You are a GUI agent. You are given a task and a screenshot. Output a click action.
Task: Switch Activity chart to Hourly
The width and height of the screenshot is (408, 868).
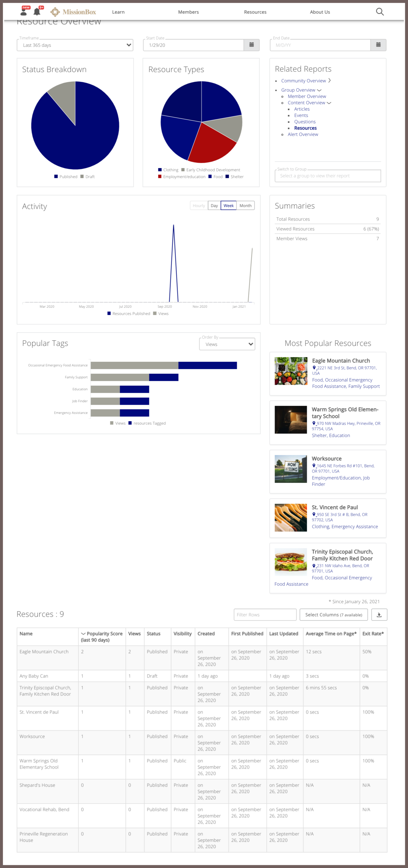199,206
